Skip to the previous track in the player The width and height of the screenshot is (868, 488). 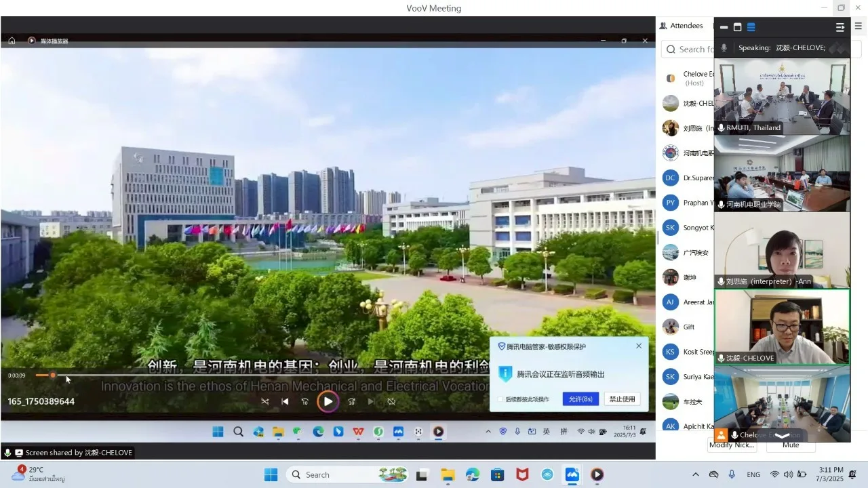pos(285,401)
